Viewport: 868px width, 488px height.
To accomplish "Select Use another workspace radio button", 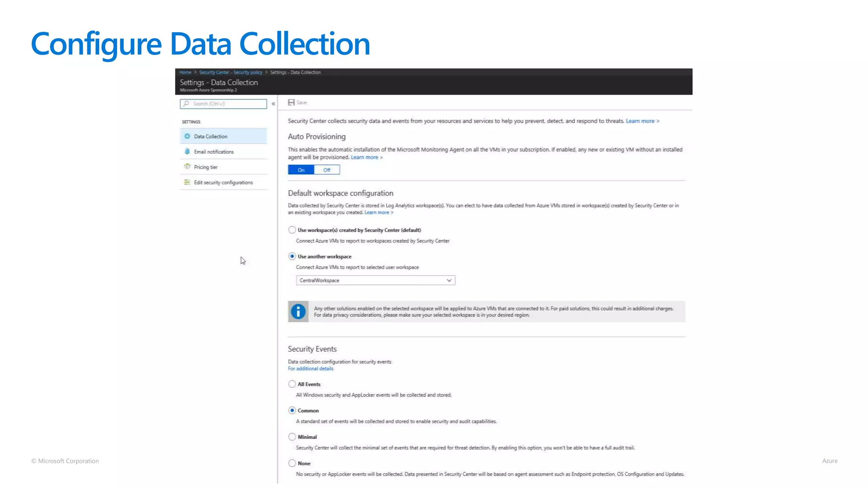I will pyautogui.click(x=292, y=256).
